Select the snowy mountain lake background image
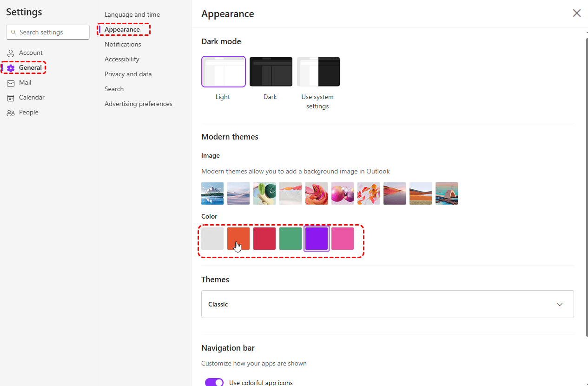This screenshot has width=588, height=386. (x=212, y=193)
